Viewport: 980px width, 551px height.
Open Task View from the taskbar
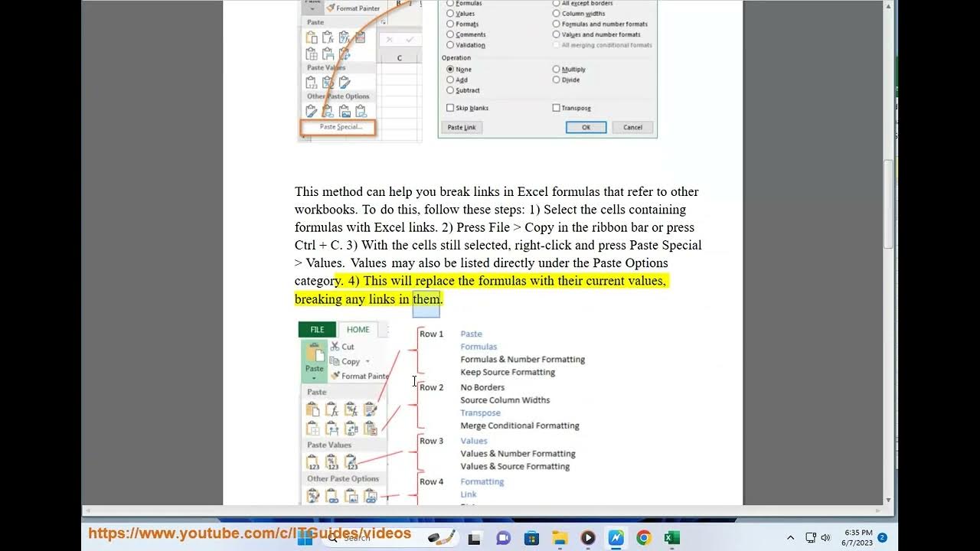[x=474, y=538]
